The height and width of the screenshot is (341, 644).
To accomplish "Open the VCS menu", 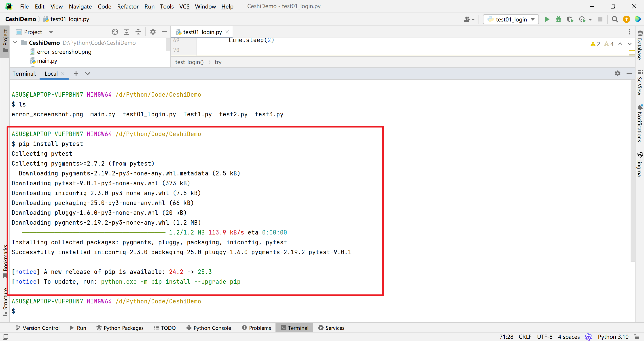I will tap(184, 6).
